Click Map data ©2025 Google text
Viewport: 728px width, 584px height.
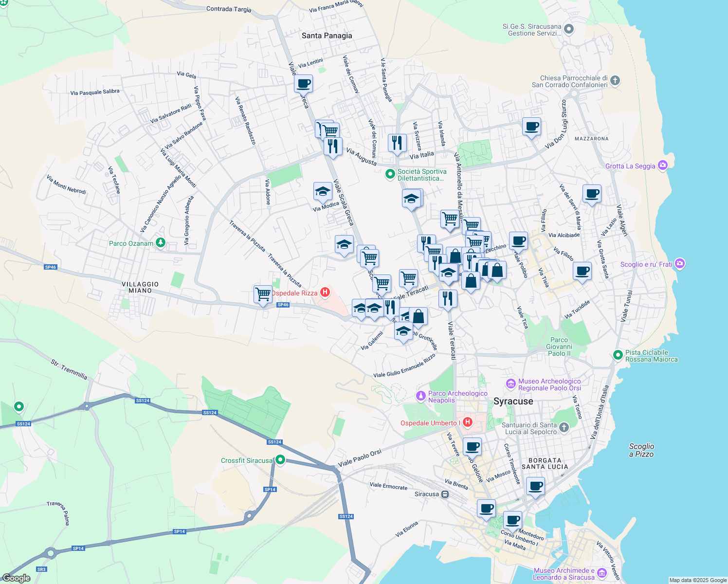[698, 580]
